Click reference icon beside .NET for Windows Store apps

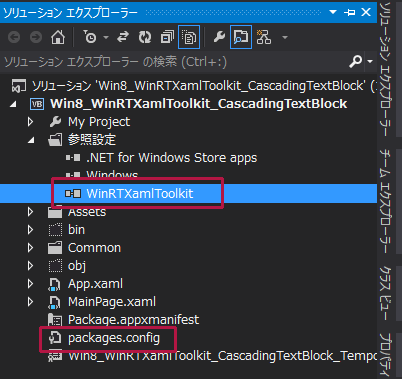73,158
